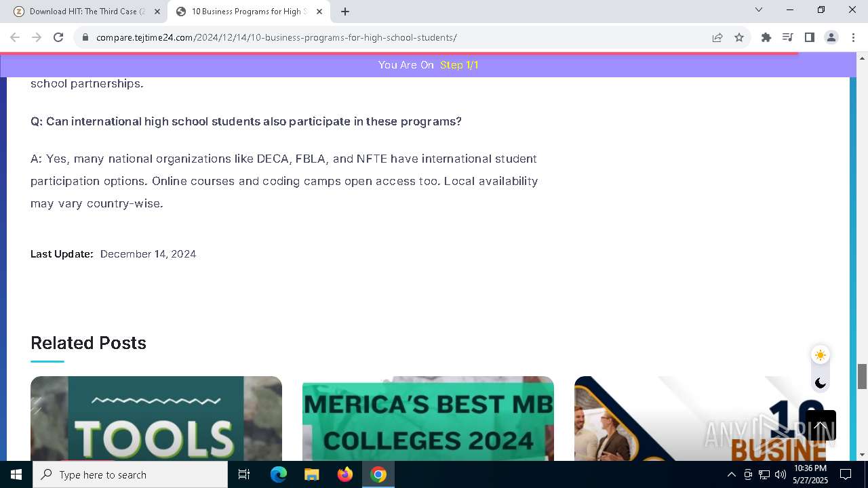The height and width of the screenshot is (488, 868).
Task: Open the network status tray icon
Action: pos(764,474)
